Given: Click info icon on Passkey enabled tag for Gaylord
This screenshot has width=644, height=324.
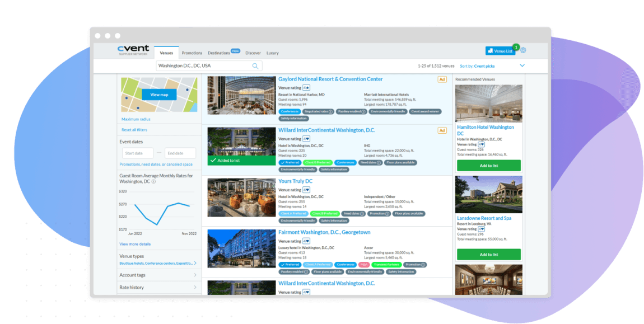Looking at the screenshot, I should click(363, 111).
